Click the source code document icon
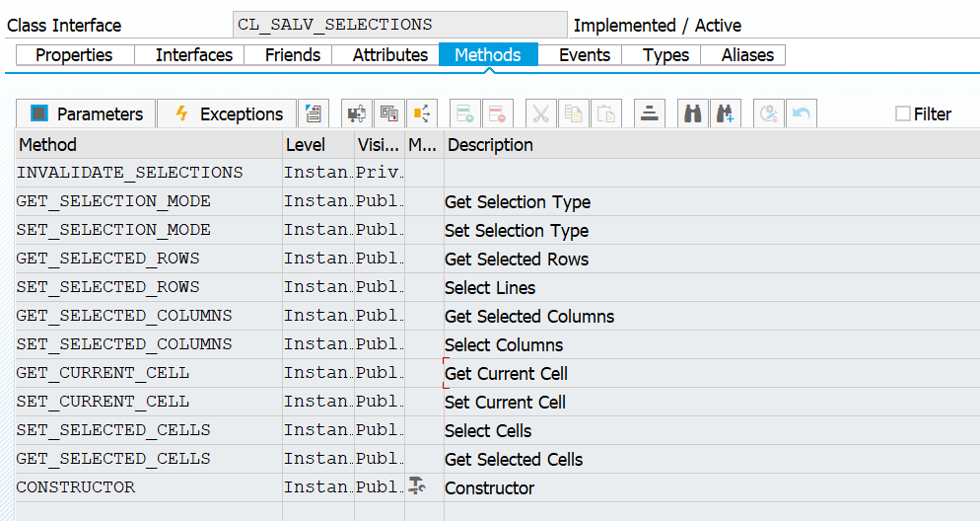Image resolution: width=980 pixels, height=521 pixels. [314, 113]
